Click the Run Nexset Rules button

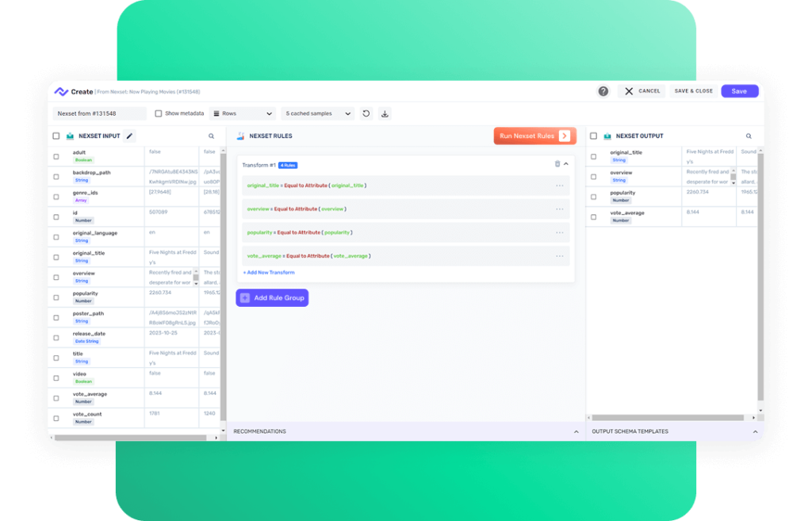tap(534, 136)
